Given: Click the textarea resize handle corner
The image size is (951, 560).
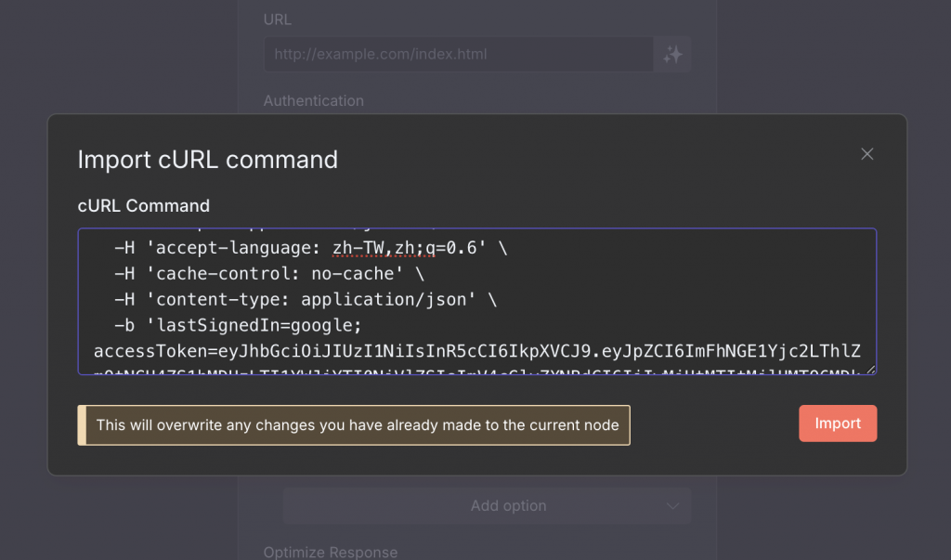Looking at the screenshot, I should pyautogui.click(x=870, y=370).
